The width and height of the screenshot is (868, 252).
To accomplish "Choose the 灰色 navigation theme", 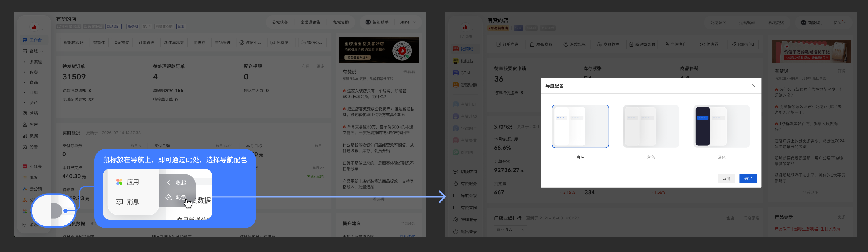I will pos(651,127).
